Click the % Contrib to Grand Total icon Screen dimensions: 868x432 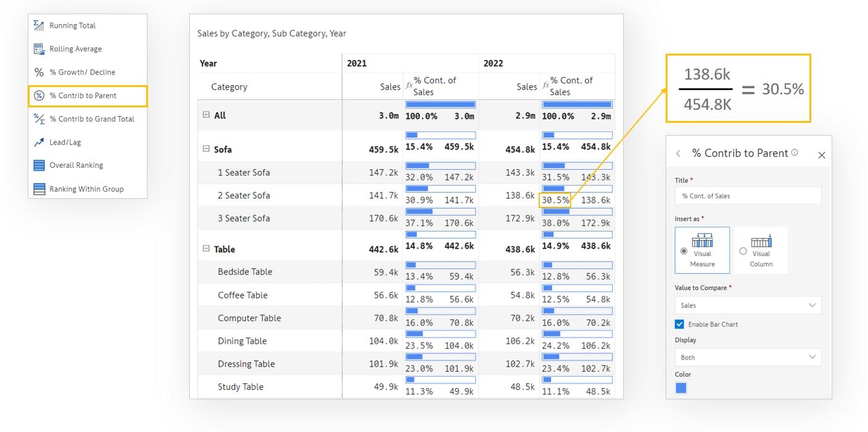click(39, 118)
